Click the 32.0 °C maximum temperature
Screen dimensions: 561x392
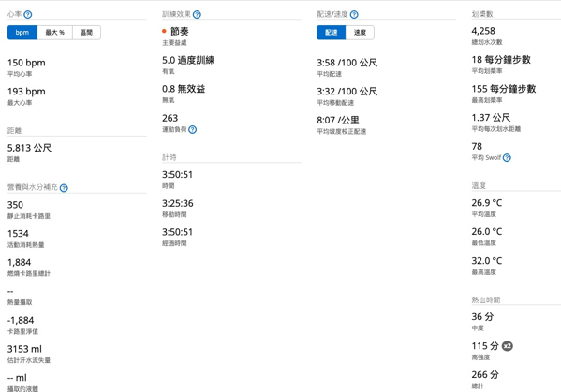[x=487, y=260]
